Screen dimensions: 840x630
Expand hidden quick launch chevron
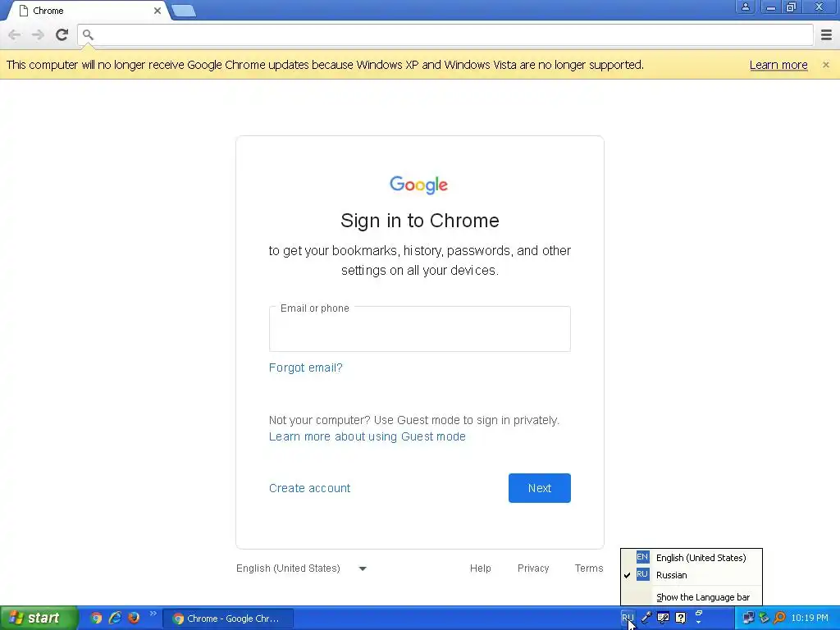pos(153,614)
